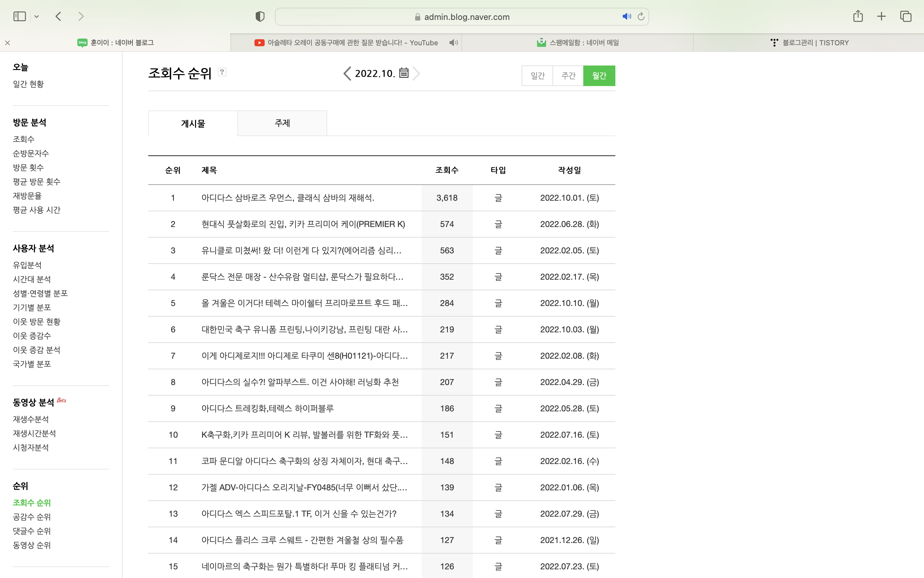Select the 주간 period button
Image resolution: width=924 pixels, height=578 pixels.
[568, 76]
